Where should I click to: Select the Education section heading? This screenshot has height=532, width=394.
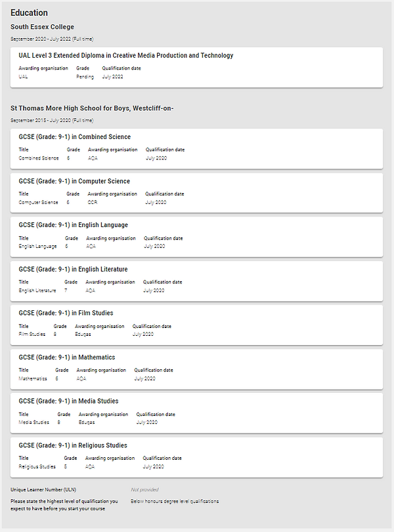click(x=28, y=12)
